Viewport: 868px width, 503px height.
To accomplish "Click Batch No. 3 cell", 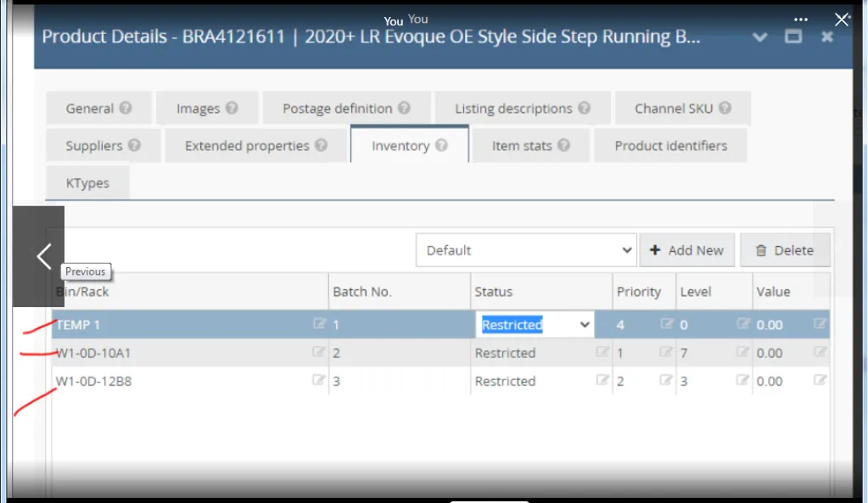I will coord(399,381).
